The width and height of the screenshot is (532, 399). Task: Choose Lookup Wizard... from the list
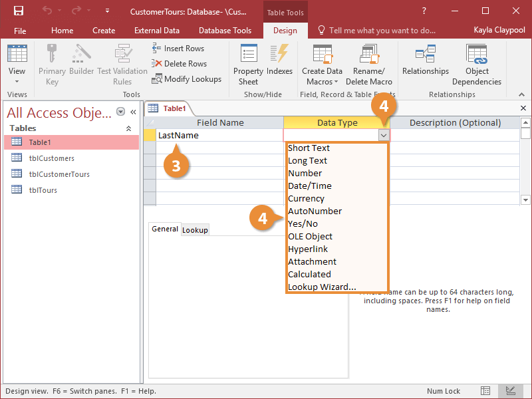[x=337, y=287]
